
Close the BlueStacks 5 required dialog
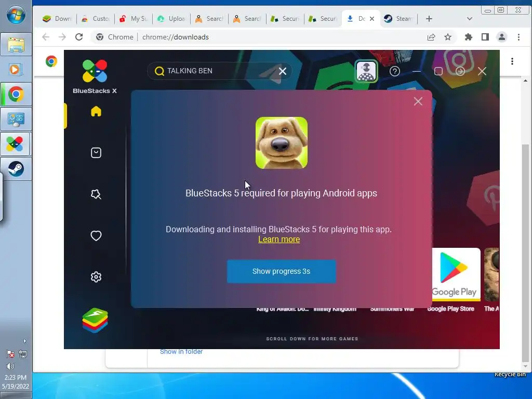418,101
